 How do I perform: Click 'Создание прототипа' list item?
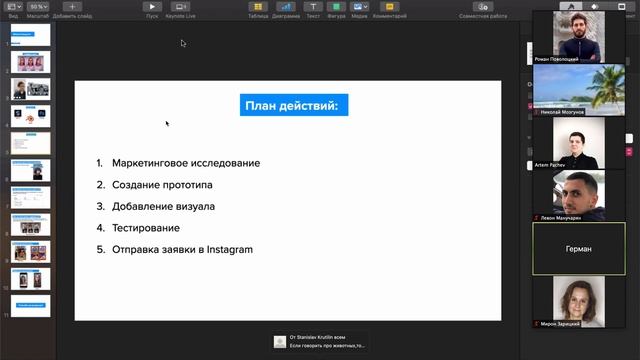(162, 184)
